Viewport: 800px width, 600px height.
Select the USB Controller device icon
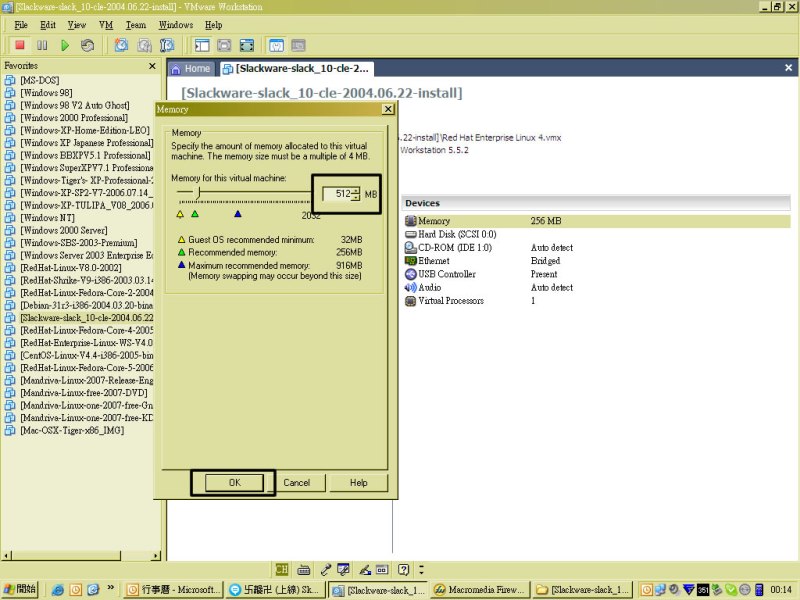[x=411, y=274]
